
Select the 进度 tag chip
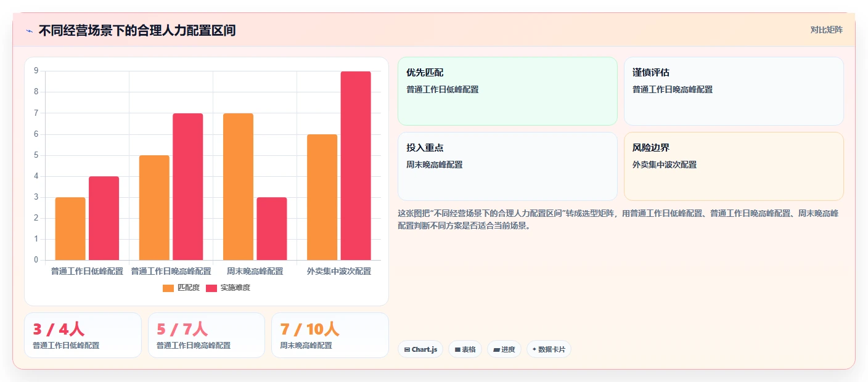point(504,349)
